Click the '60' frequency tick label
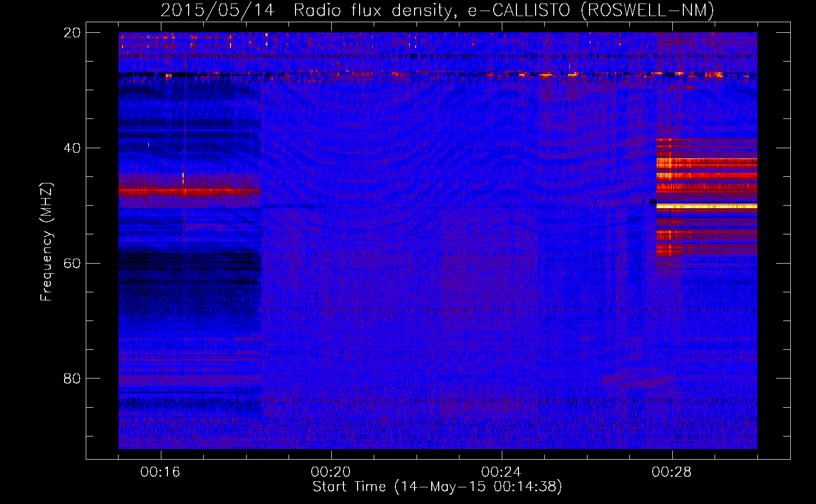 pos(72,263)
